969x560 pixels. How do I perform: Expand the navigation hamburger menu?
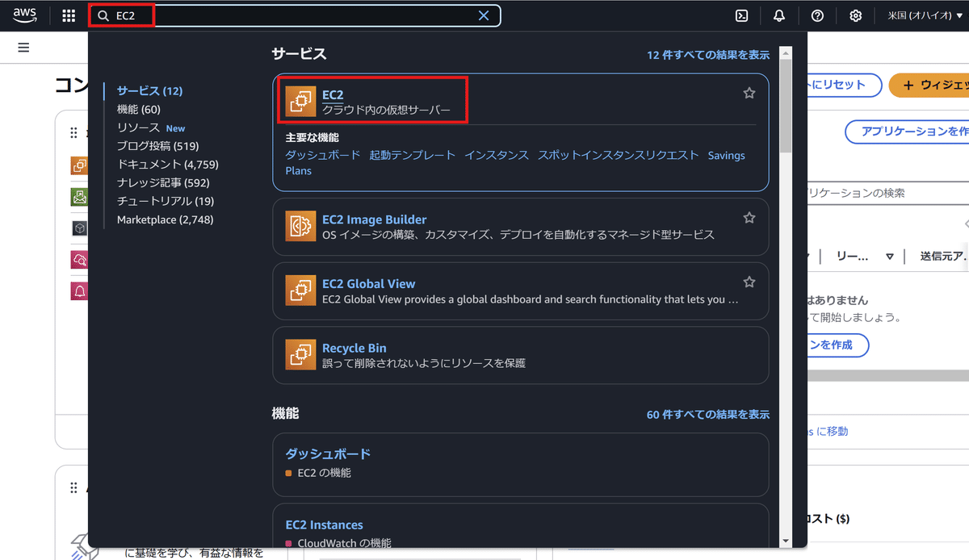(x=23, y=47)
